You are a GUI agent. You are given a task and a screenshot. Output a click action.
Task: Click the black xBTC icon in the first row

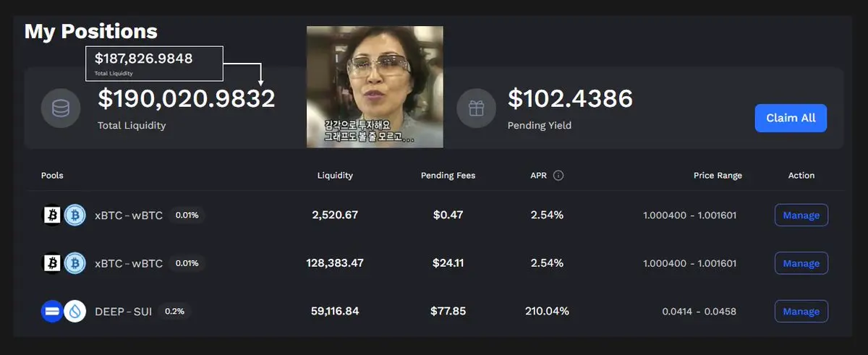point(52,215)
